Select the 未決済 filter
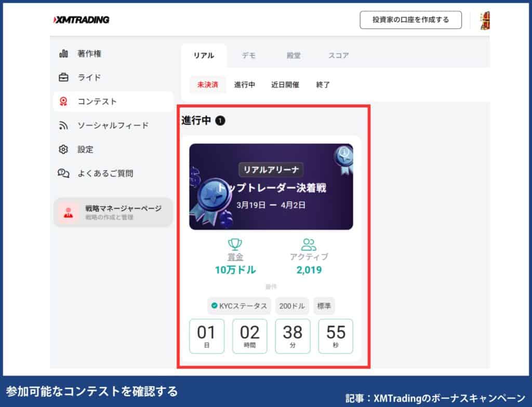This screenshot has height=407, width=532. point(207,85)
